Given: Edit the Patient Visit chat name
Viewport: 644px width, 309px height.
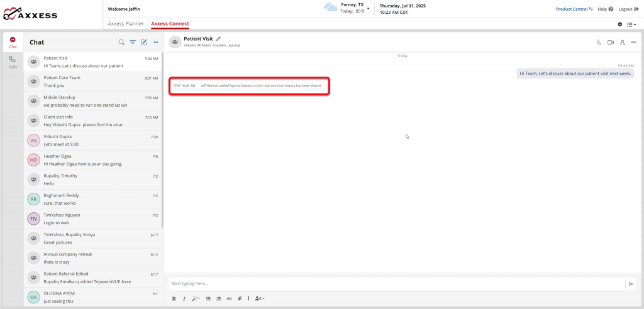Looking at the screenshot, I should 218,39.
